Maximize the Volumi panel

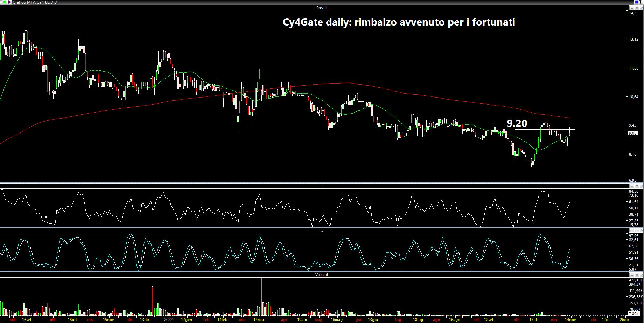coord(637,275)
